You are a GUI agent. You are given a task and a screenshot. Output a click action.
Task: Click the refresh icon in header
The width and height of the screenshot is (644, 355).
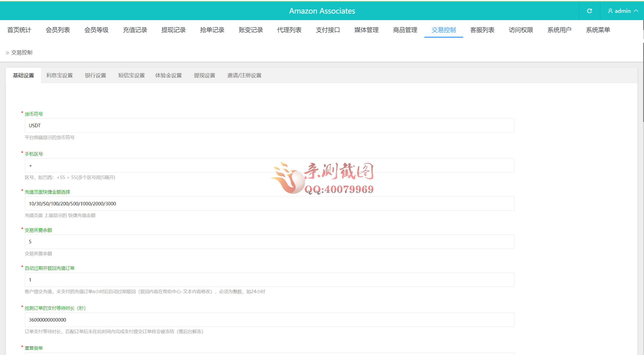tap(589, 11)
